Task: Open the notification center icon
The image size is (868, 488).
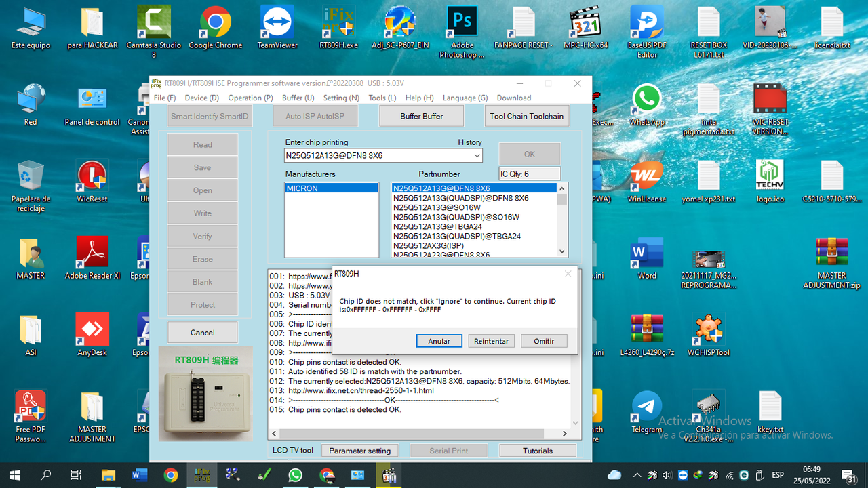Action: [x=848, y=475]
